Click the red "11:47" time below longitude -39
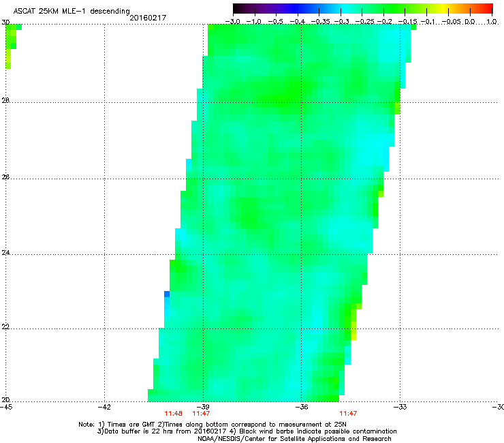Image resolution: width=504 pixels, height=443 pixels. (201, 414)
